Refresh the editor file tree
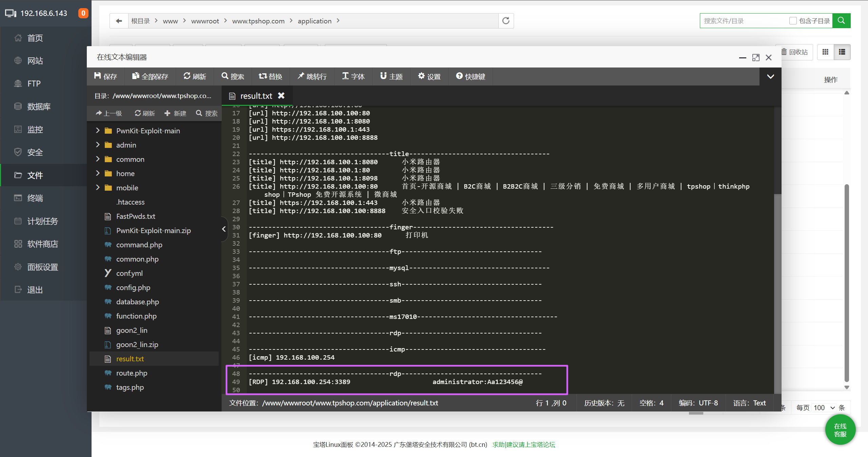Viewport: 868px width, 457px height. pos(145,113)
